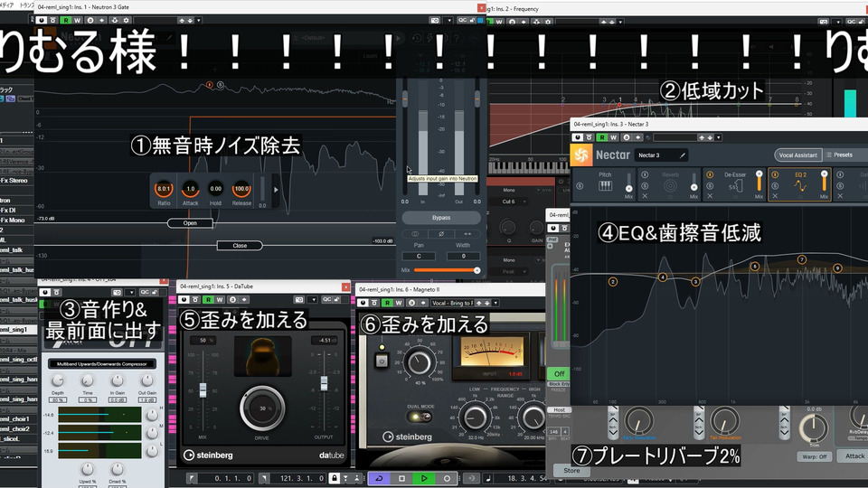
Task: Click the Release knob in the Gate
Action: coord(241,189)
